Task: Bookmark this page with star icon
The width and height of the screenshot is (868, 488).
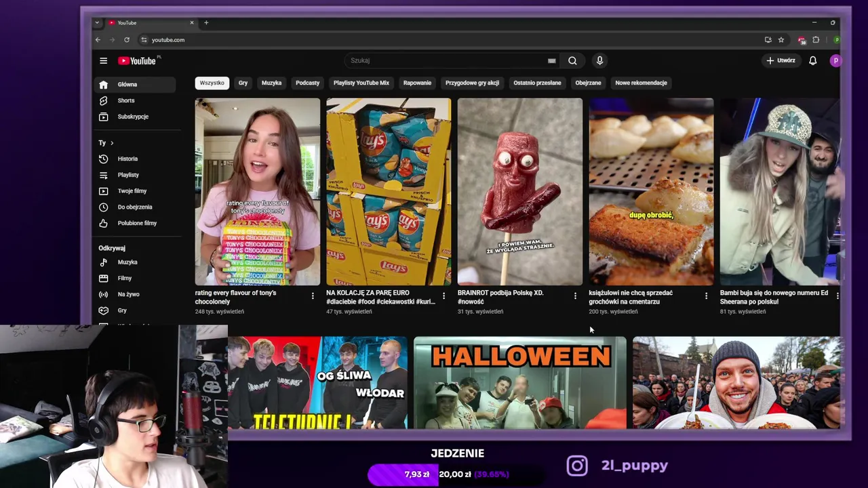Action: point(781,40)
